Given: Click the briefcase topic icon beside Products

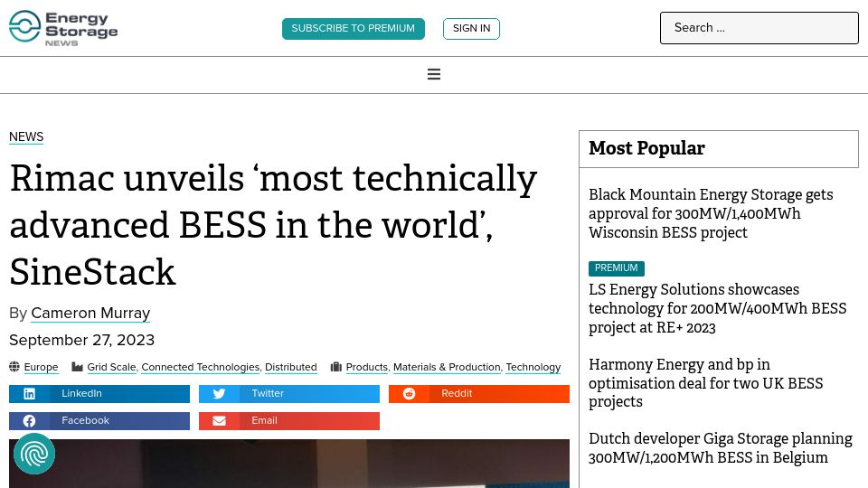Looking at the screenshot, I should (x=336, y=366).
